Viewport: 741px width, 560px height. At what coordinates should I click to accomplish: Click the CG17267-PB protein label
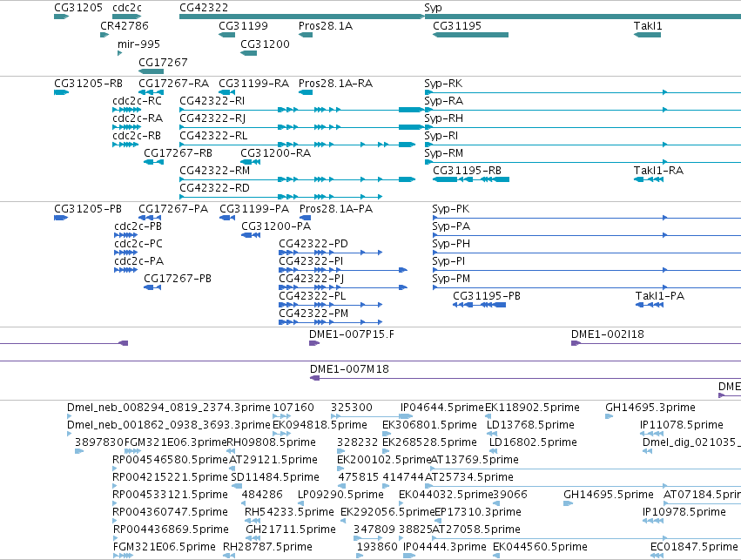tap(178, 280)
